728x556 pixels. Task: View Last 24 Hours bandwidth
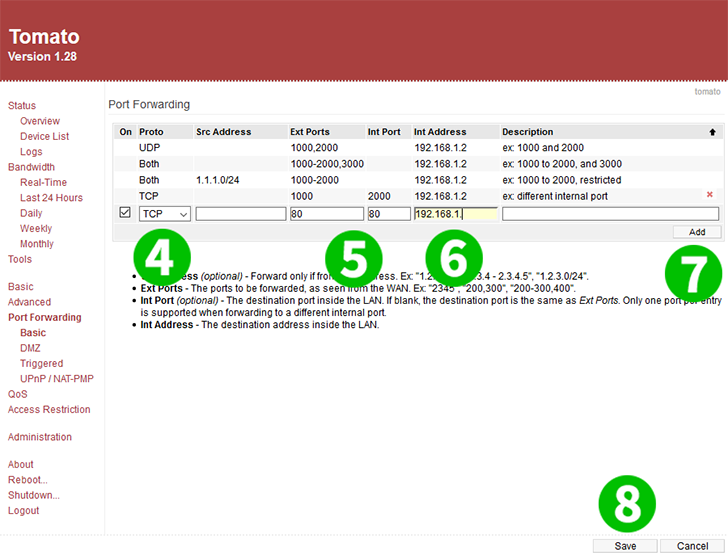(51, 198)
